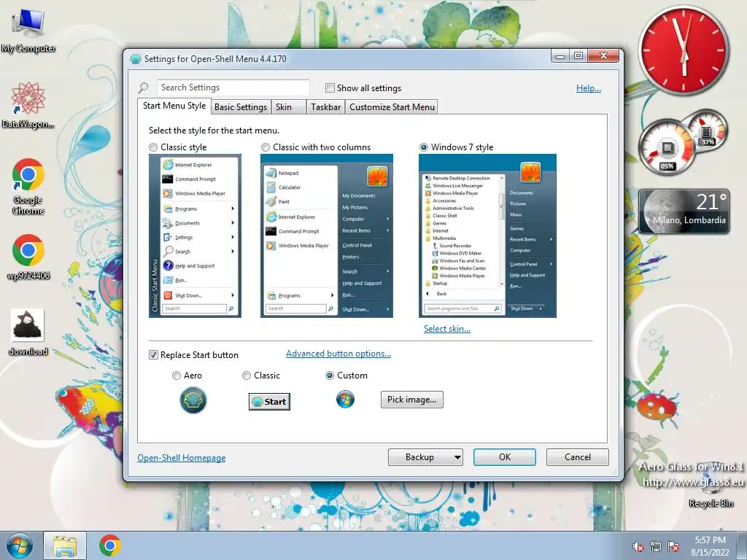
Task: Launch Google Chrome desktop shortcut
Action: tap(28, 187)
